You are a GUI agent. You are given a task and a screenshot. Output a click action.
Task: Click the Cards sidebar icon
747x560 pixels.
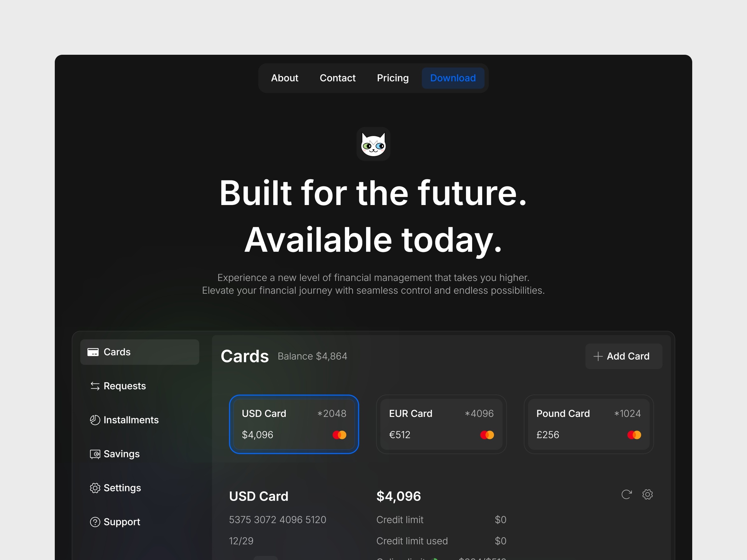94,351
